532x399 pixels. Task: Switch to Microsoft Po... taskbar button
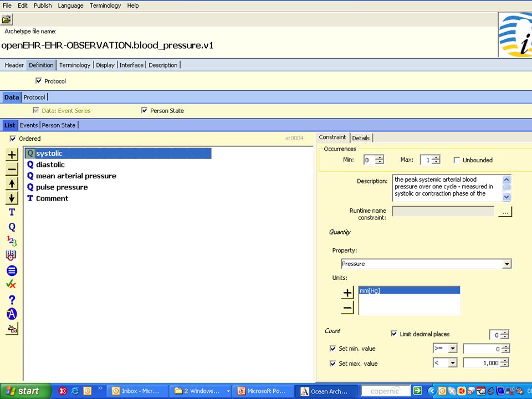click(263, 391)
